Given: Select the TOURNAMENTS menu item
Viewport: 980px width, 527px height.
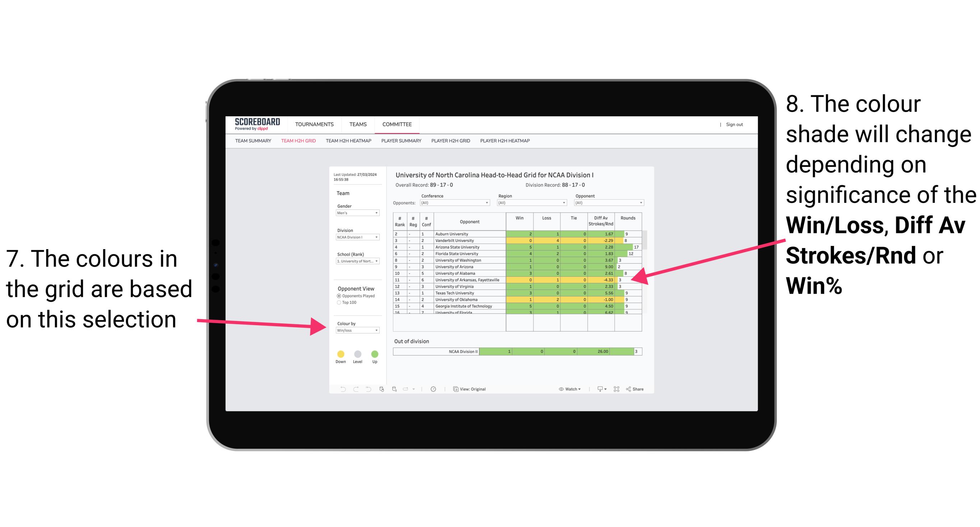Looking at the screenshot, I should pos(314,125).
